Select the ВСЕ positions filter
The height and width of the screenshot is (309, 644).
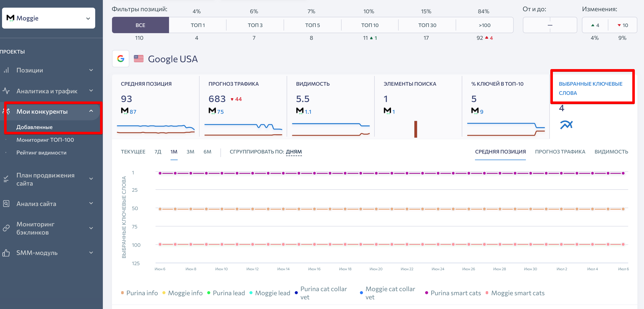click(141, 25)
